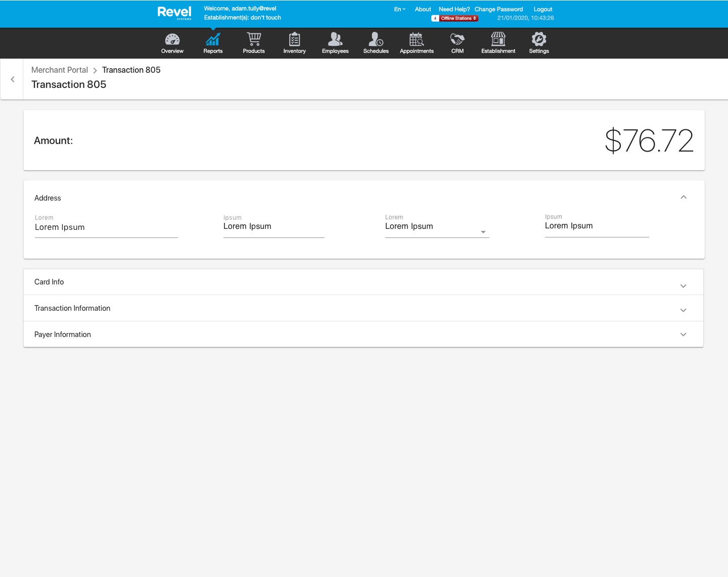Open the En language selector

click(399, 9)
